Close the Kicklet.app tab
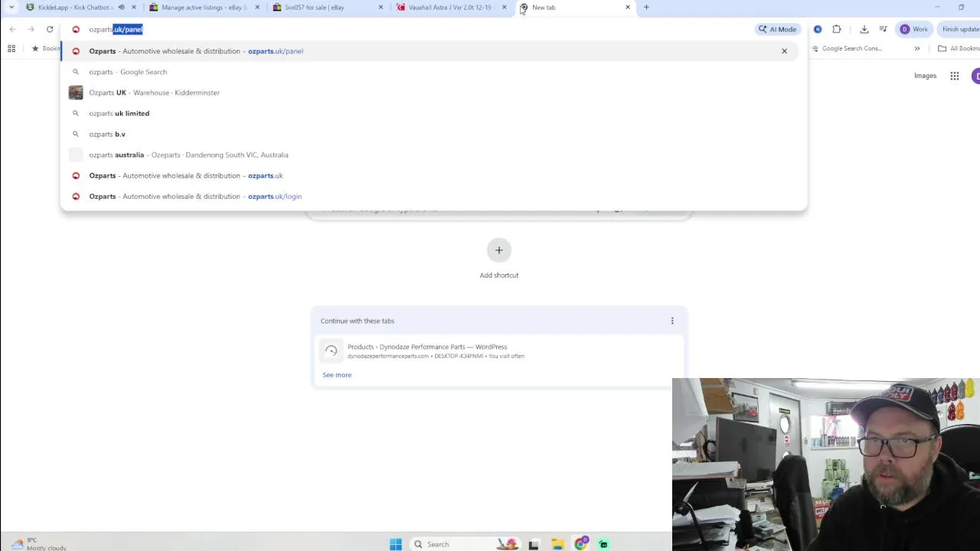The width and height of the screenshot is (980, 551). 134,8
